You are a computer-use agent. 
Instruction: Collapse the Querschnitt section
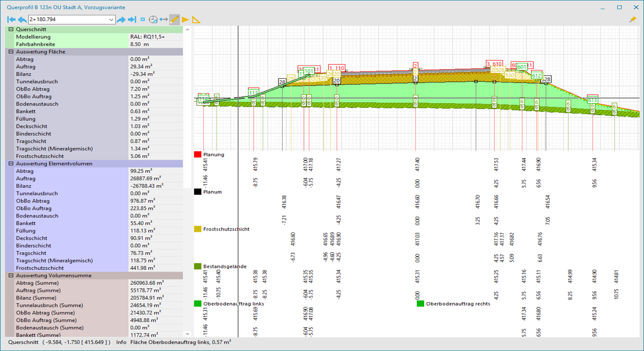click(x=11, y=30)
